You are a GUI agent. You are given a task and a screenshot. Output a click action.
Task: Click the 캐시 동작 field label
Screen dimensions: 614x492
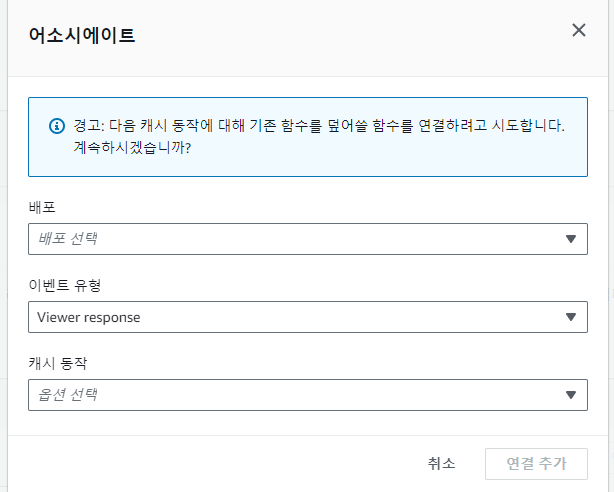pos(58,363)
